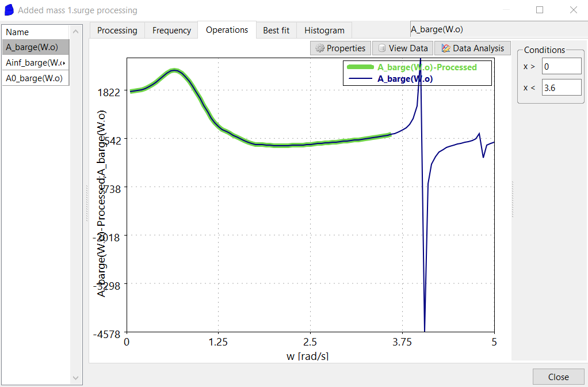Open the Frequency tab
Screen dimensions: 588x387
tap(171, 31)
